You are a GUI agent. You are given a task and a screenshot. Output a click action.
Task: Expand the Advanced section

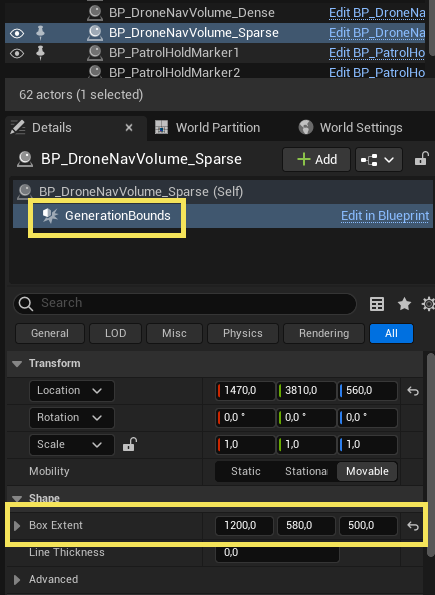[x=17, y=580]
